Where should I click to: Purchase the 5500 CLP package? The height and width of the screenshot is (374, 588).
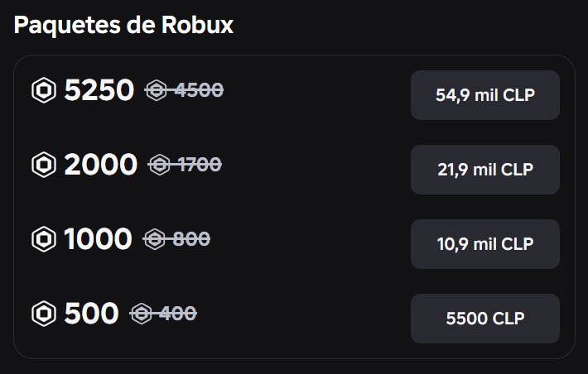point(485,319)
